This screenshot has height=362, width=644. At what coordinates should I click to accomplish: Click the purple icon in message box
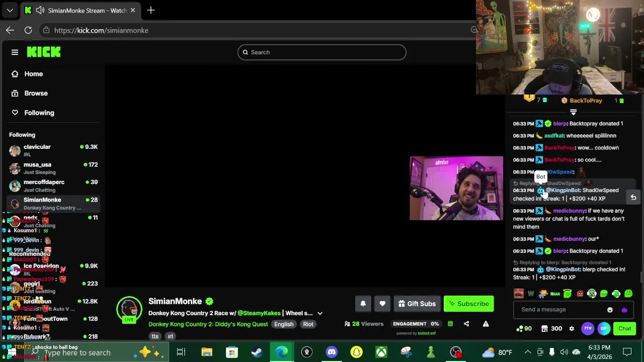[x=624, y=310]
